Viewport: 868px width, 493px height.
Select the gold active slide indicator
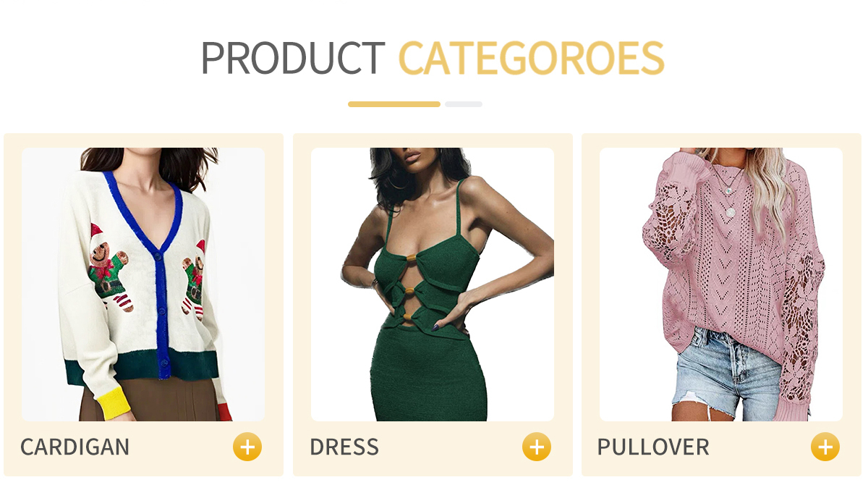point(394,104)
